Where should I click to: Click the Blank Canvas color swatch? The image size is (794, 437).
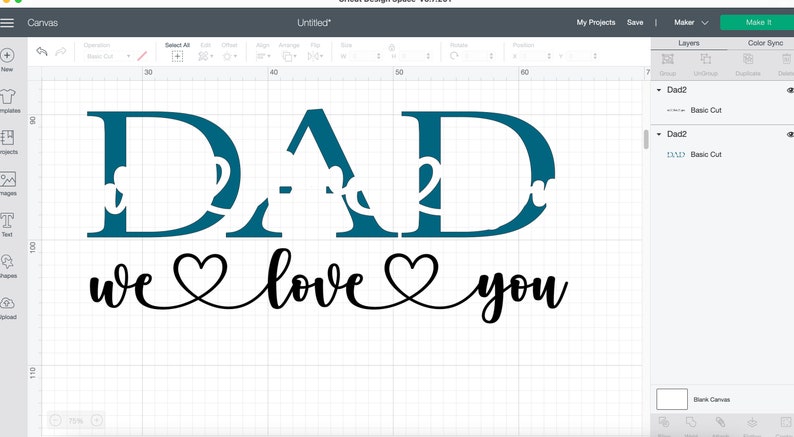click(x=672, y=399)
